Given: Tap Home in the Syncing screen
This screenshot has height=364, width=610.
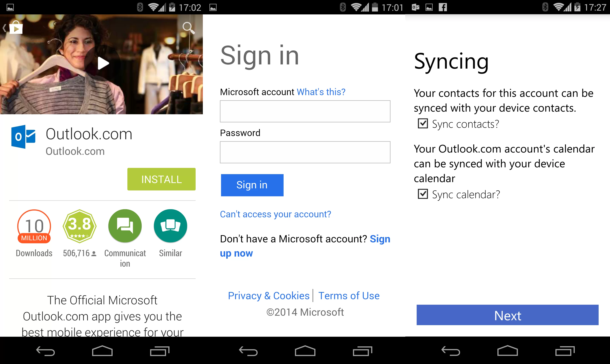Looking at the screenshot, I should click(507, 351).
